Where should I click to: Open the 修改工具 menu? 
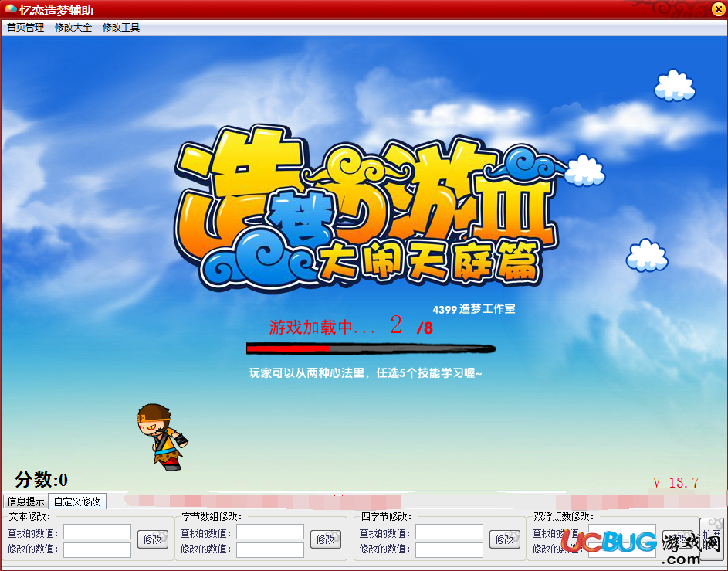[121, 27]
